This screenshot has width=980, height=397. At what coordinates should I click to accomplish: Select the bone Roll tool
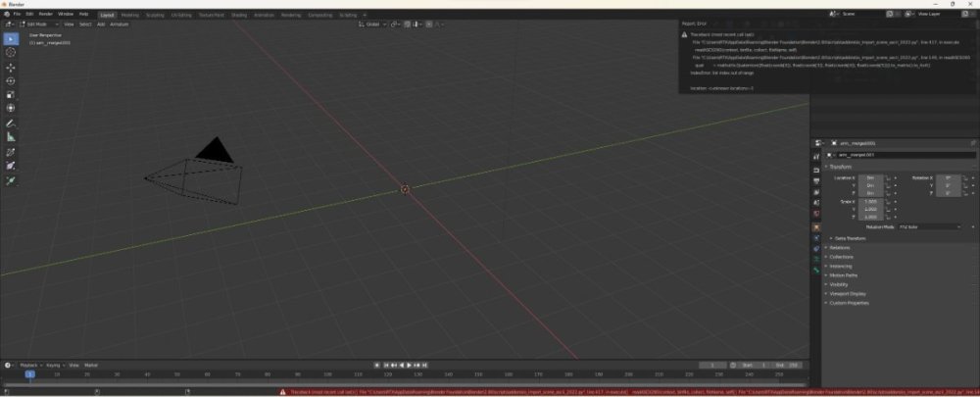click(x=11, y=152)
